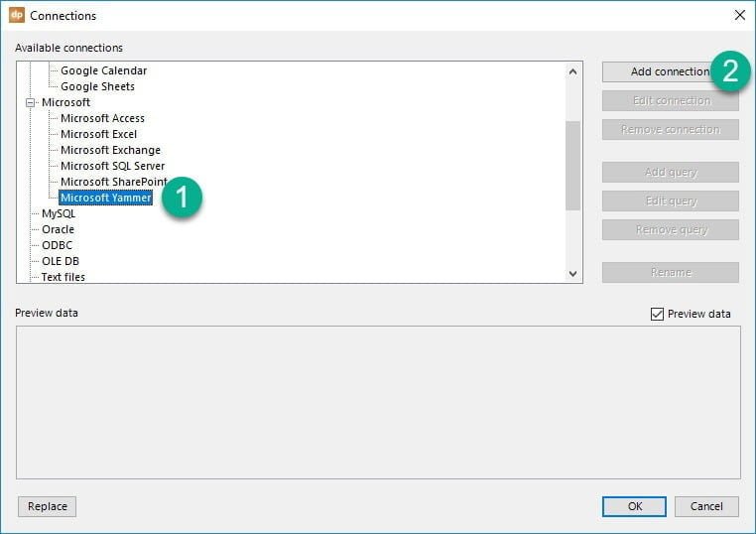Click the Add connection button

click(670, 71)
